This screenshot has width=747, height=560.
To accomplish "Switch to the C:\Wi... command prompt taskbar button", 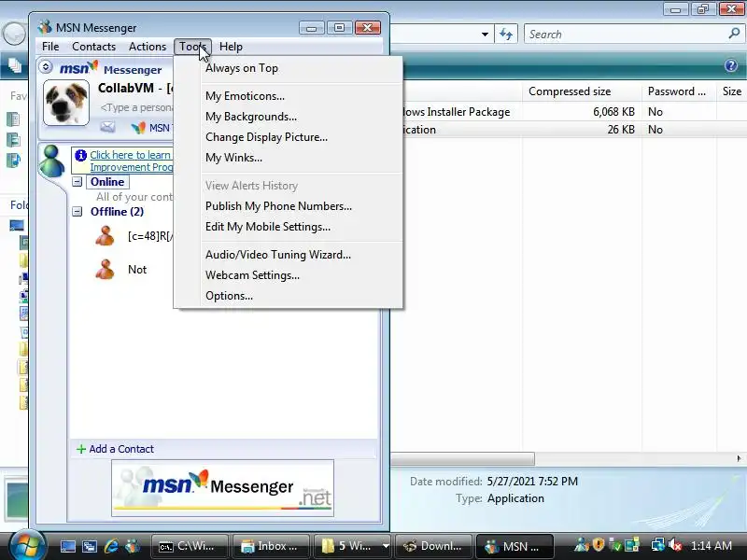I will pos(190,546).
